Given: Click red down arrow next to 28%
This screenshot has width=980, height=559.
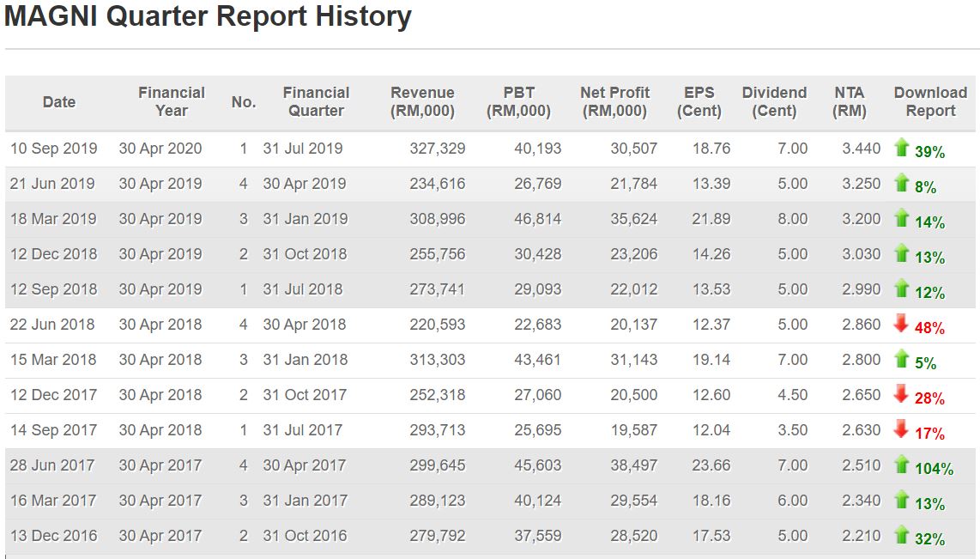Looking at the screenshot, I should [x=901, y=394].
